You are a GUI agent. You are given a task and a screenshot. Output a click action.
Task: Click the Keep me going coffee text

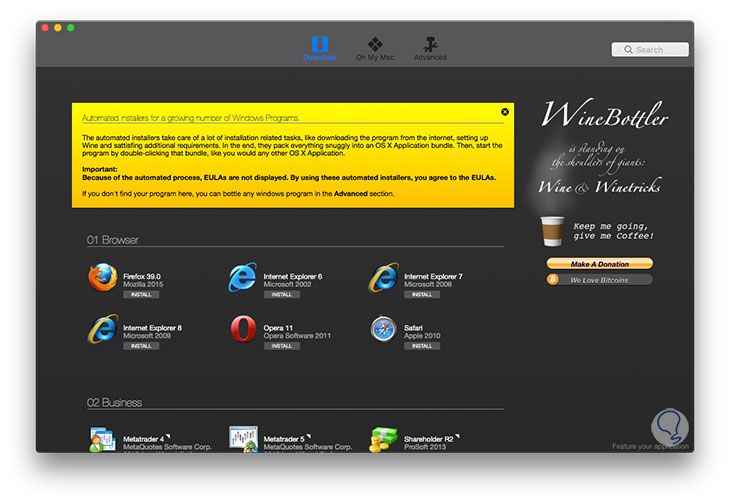tap(613, 231)
